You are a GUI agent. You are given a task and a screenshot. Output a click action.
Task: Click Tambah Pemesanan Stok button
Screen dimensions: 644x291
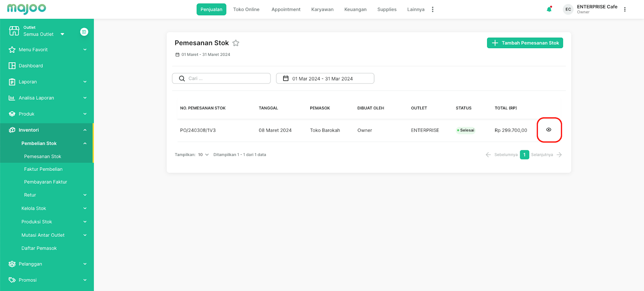[x=525, y=43]
